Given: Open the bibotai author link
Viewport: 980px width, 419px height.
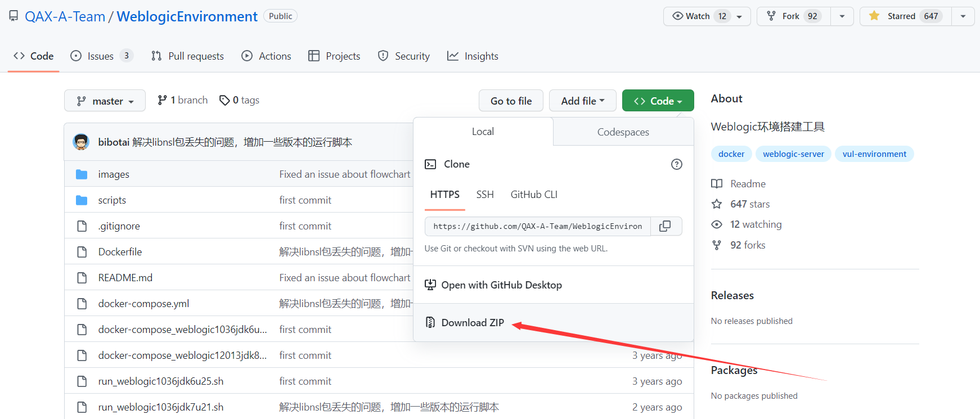Looking at the screenshot, I should pos(114,142).
